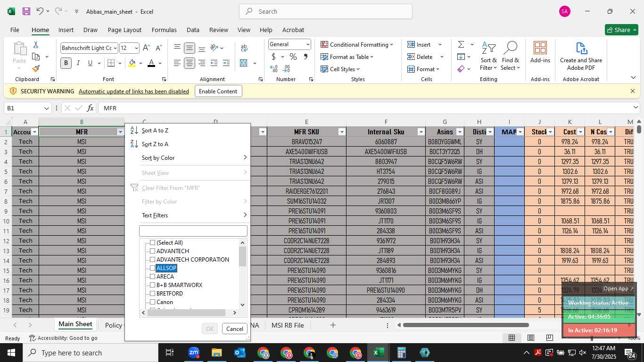Check the B+B SMARTWORX checkbox
Viewport: 644px width, 362px height.
[x=152, y=285]
